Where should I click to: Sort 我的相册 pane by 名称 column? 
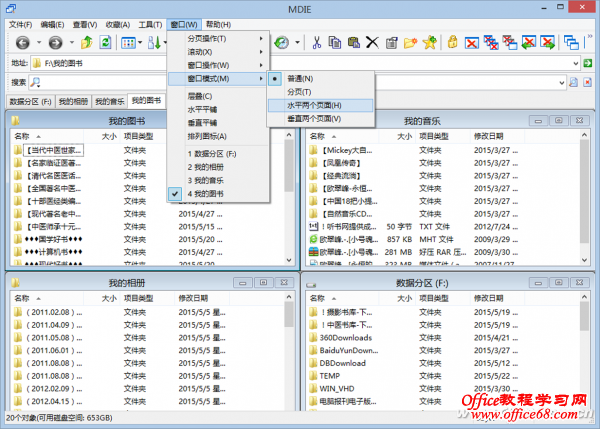[47, 298]
